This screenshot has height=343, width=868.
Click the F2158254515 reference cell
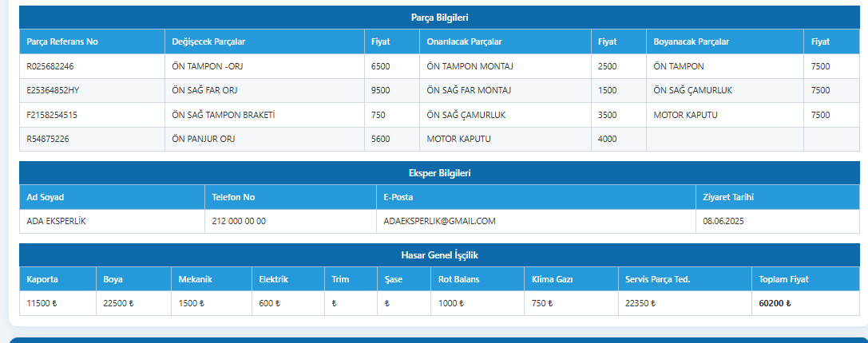point(52,115)
